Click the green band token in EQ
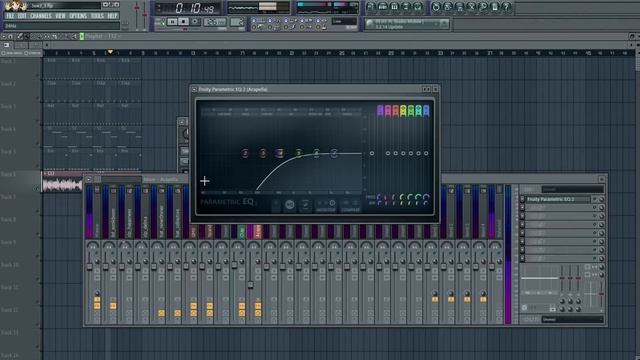This screenshot has height=360, width=640. (x=411, y=110)
